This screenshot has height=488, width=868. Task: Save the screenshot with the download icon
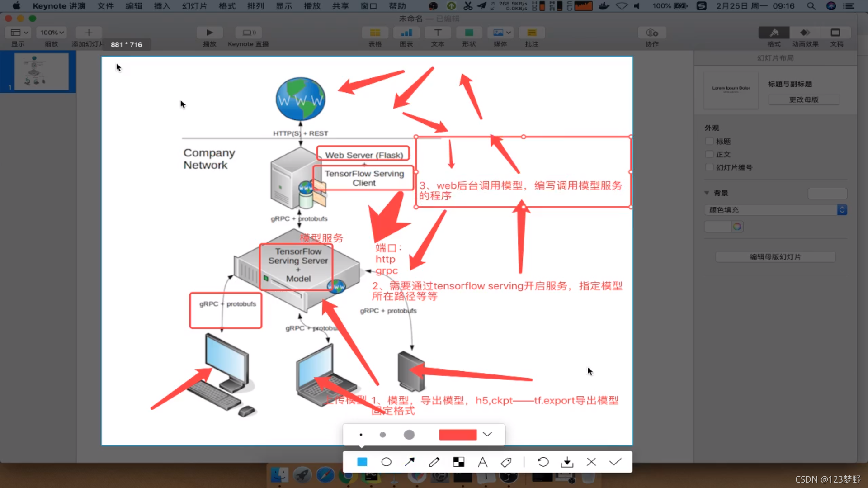[567, 462]
